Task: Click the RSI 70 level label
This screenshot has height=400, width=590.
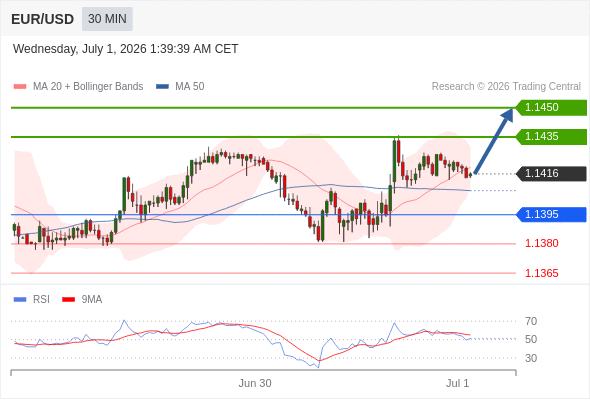Action: [531, 321]
